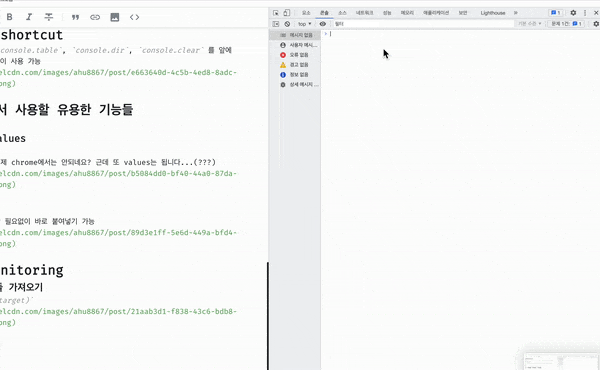Switch to the 성능 (Performance) tab
The image size is (600, 370).
pyautogui.click(x=387, y=13)
